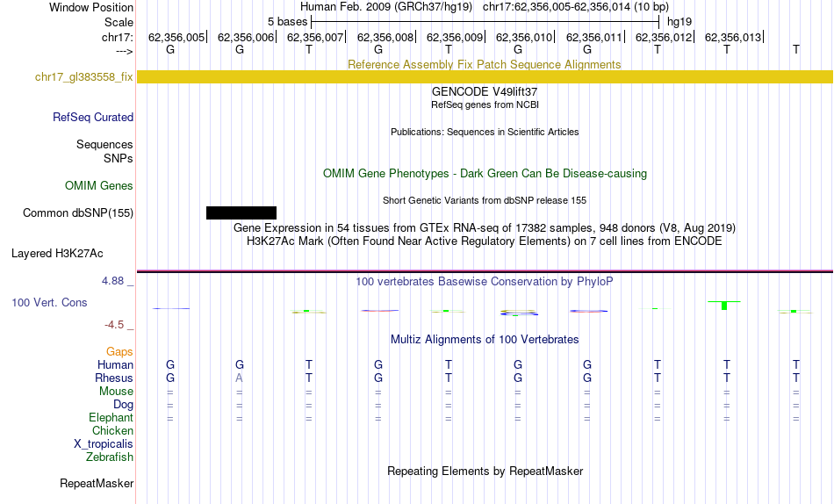Click the Gaps row label
The image size is (834, 504).
click(119, 351)
